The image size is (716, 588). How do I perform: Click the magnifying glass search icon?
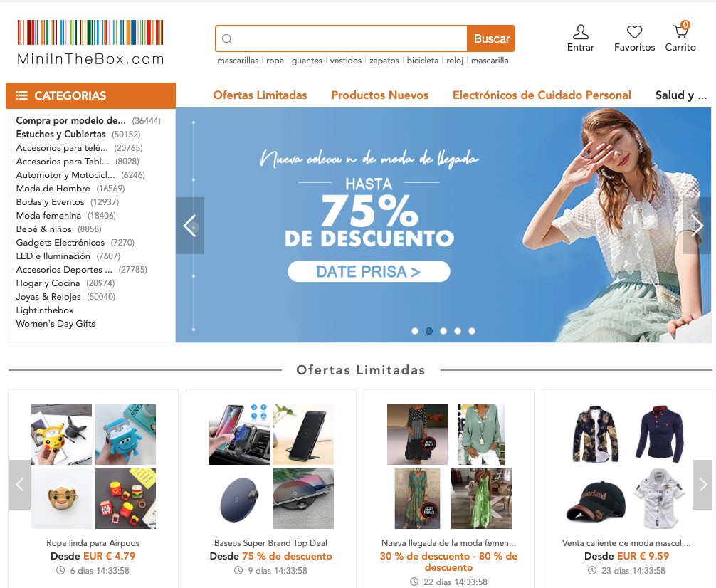tap(227, 38)
